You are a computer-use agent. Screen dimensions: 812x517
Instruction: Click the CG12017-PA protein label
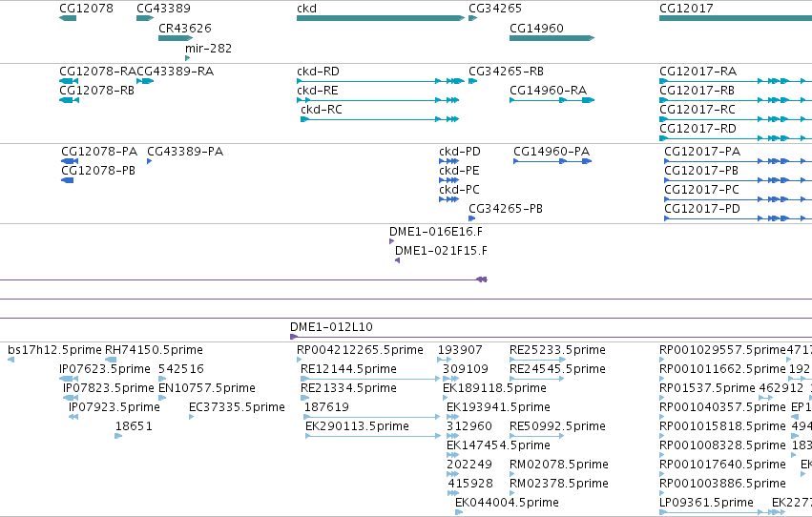click(x=702, y=151)
